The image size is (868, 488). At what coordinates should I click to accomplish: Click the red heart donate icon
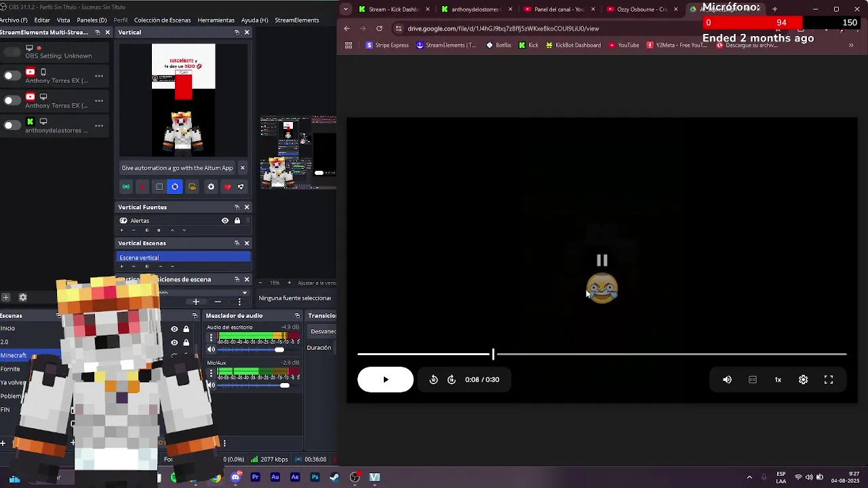click(228, 186)
